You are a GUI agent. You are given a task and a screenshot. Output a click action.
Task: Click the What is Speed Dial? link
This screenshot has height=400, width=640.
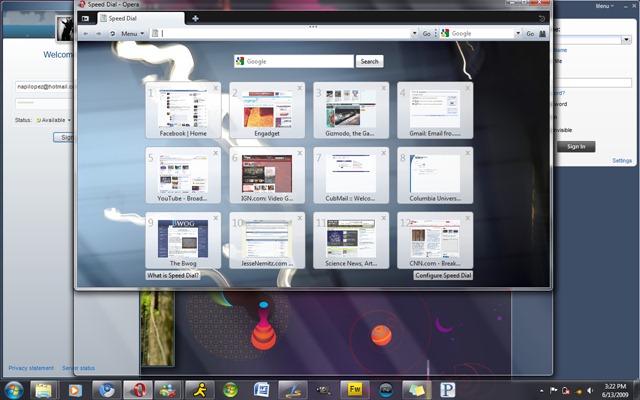click(173, 276)
